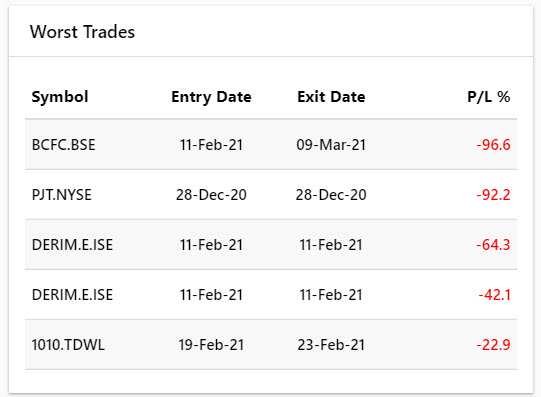
Task: Open the 1010.TDWL symbol entry
Action: point(68,345)
